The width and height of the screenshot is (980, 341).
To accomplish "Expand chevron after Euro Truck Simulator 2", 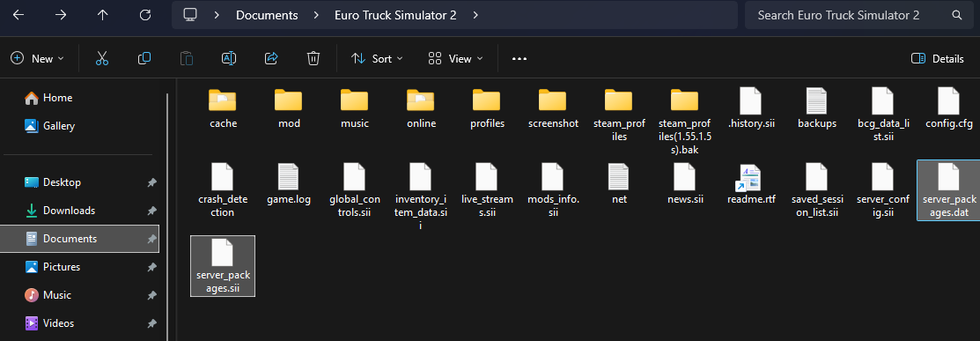I will 475,15.
